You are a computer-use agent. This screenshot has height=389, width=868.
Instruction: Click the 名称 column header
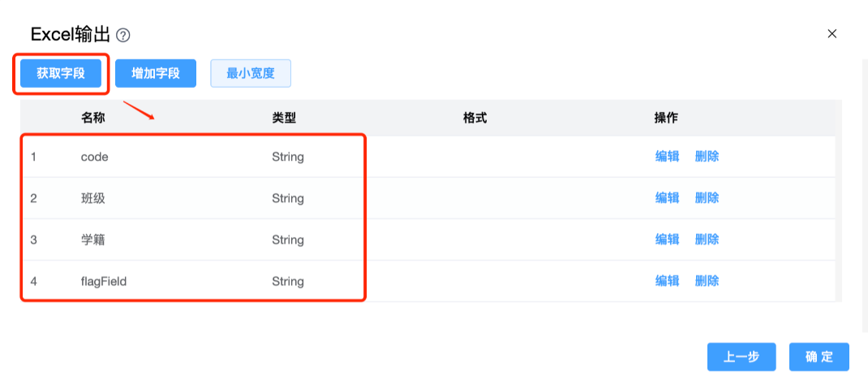click(x=92, y=118)
